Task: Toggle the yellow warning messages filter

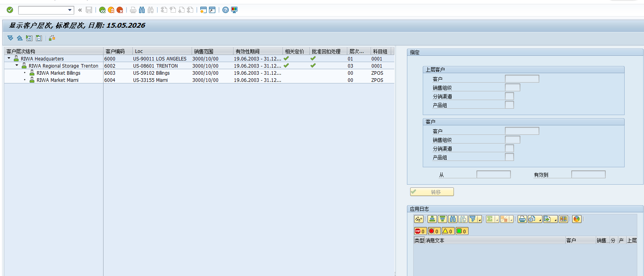Action: pos(448,231)
